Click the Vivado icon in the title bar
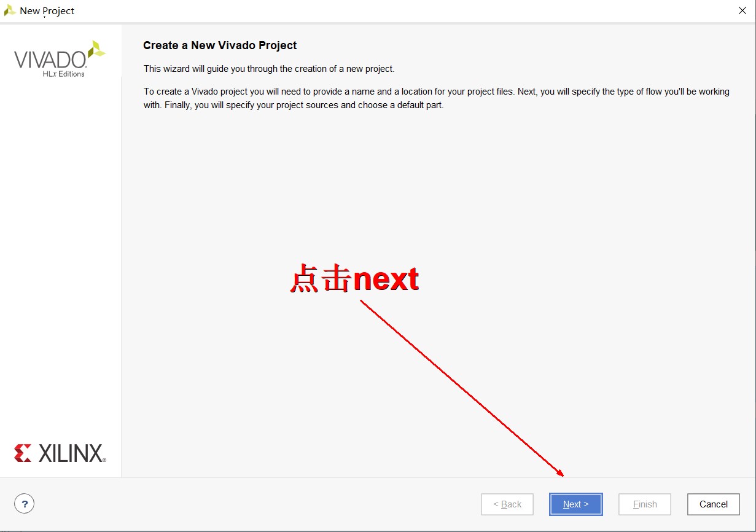The image size is (756, 532). (10, 10)
